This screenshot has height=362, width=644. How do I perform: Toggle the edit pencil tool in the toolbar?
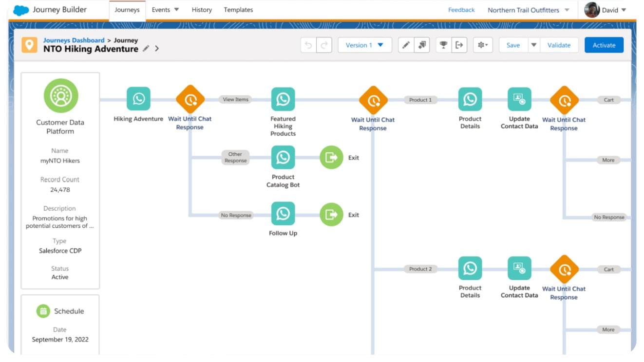(x=406, y=45)
